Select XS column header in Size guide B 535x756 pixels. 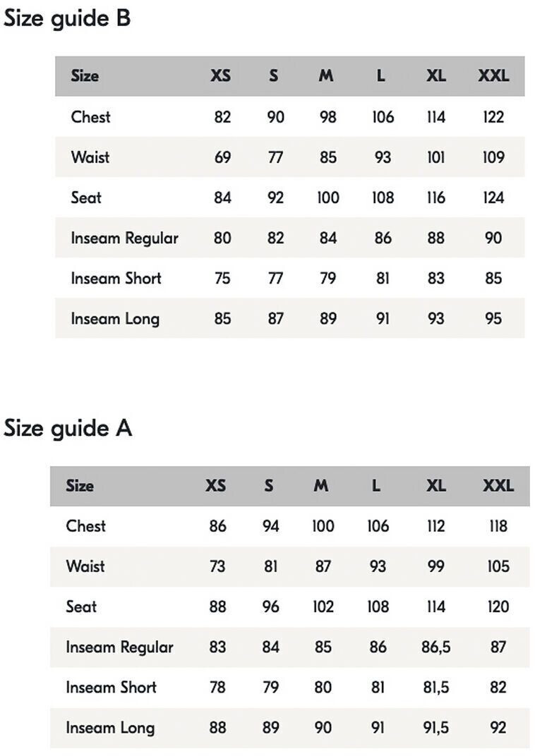point(221,76)
